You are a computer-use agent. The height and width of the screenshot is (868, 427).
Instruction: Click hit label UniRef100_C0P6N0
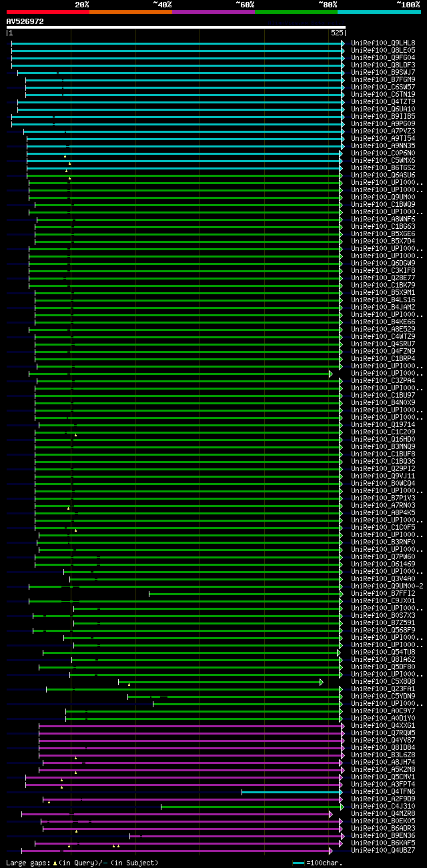383,153
